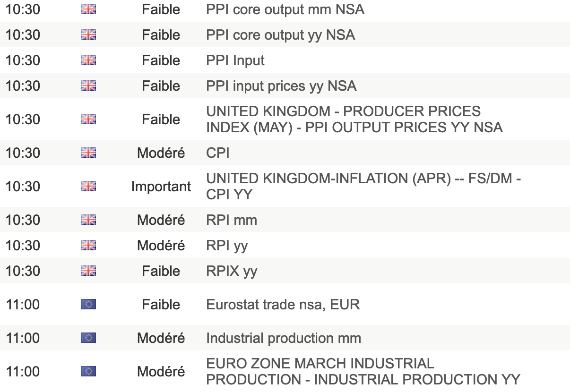The image size is (570, 392).
Task: Open the Industrial production mm event
Action: click(284, 338)
